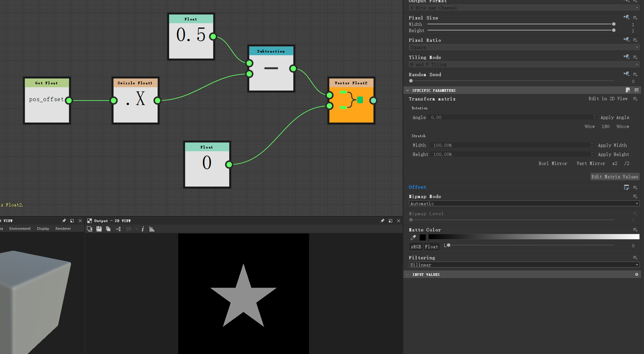The image size is (644, 354).
Task: Open the Tiling Mode options menu icon
Action: coord(635,57)
